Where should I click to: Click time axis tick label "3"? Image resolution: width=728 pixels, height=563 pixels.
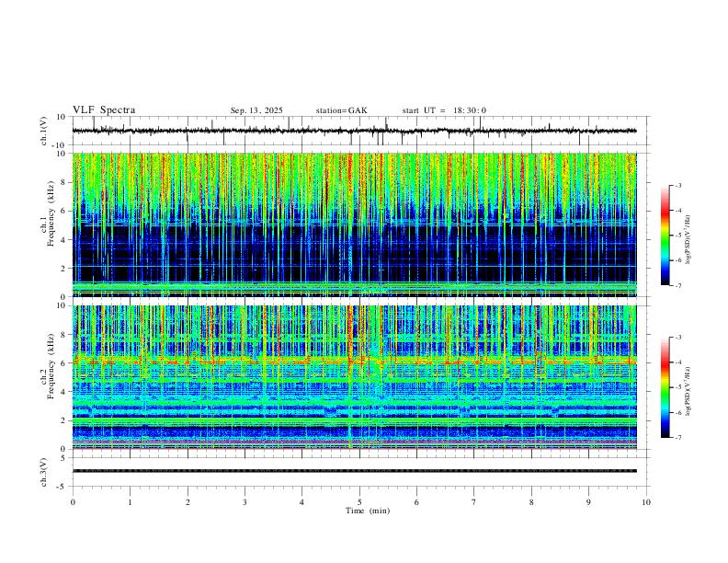point(245,502)
